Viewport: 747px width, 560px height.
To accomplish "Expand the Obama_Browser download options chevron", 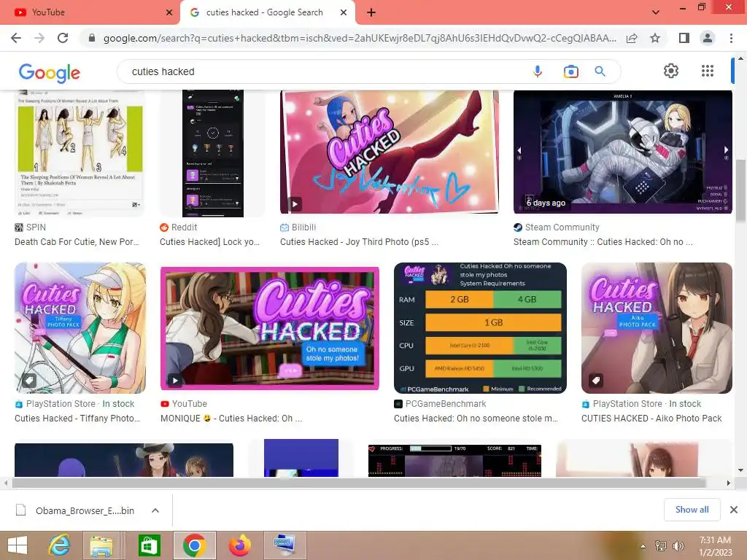I will pos(155,510).
